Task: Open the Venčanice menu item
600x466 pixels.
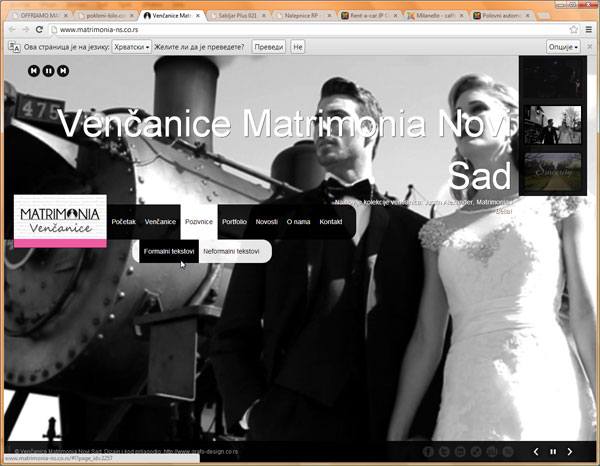Action: pyautogui.click(x=160, y=222)
